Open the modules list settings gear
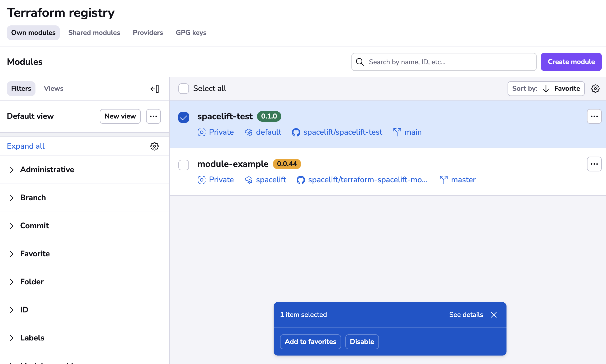Image resolution: width=606 pixels, height=364 pixels. (x=595, y=88)
